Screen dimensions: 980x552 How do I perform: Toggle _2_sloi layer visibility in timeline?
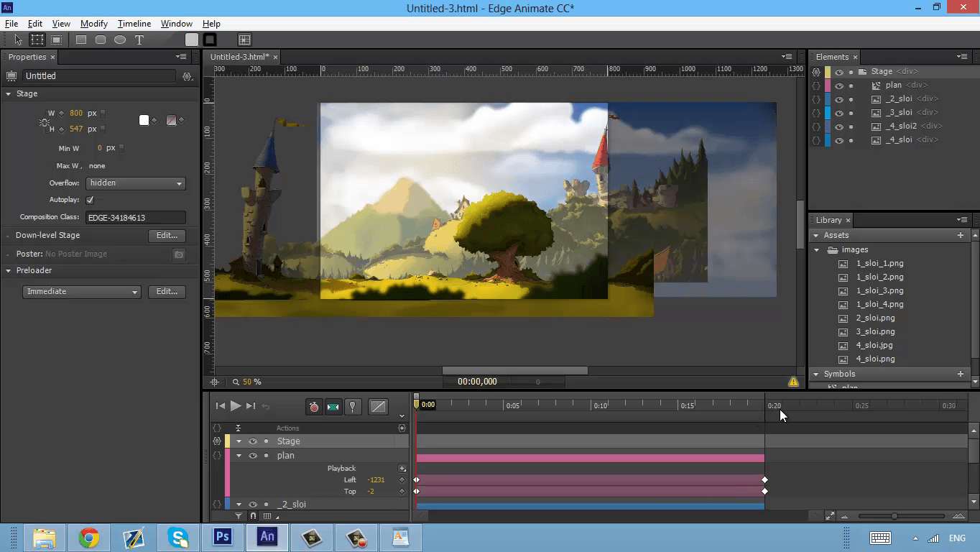point(252,505)
